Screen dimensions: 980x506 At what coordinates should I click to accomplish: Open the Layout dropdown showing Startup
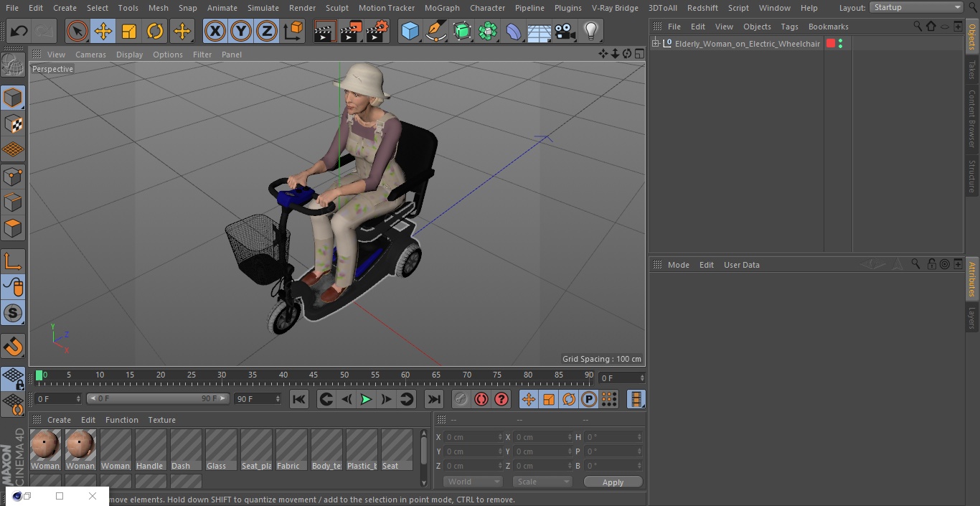(916, 7)
